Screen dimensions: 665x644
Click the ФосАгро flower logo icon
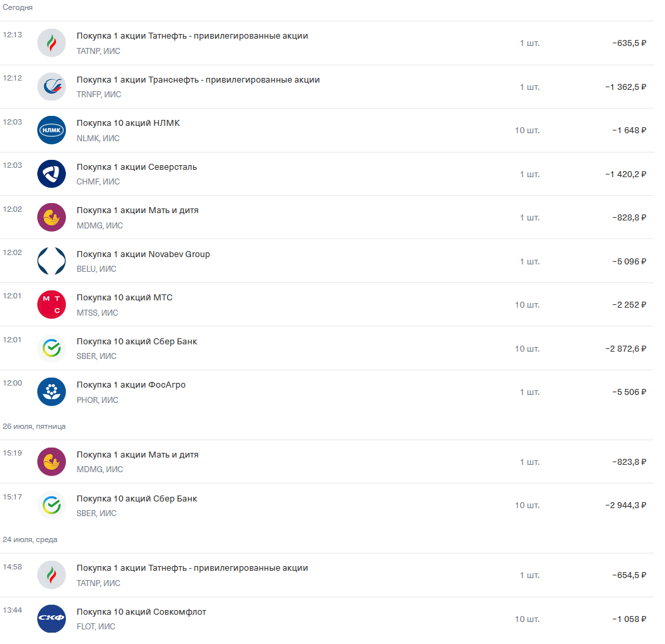click(x=51, y=392)
